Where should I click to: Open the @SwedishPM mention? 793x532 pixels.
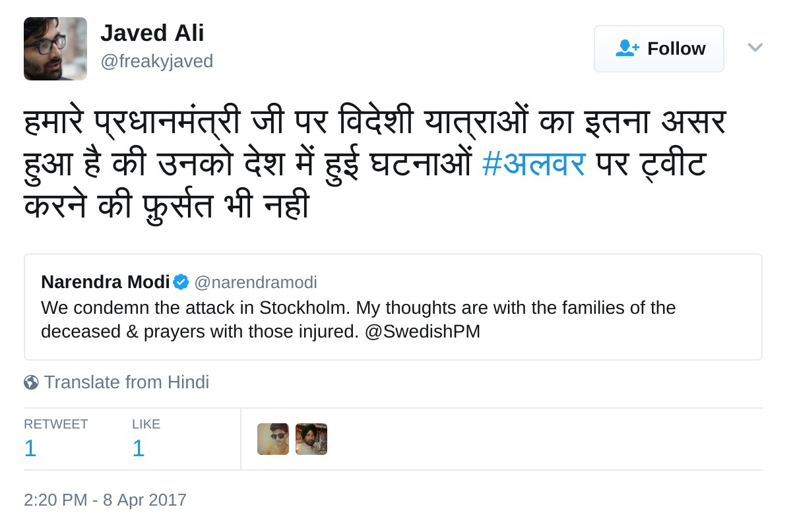(x=422, y=331)
